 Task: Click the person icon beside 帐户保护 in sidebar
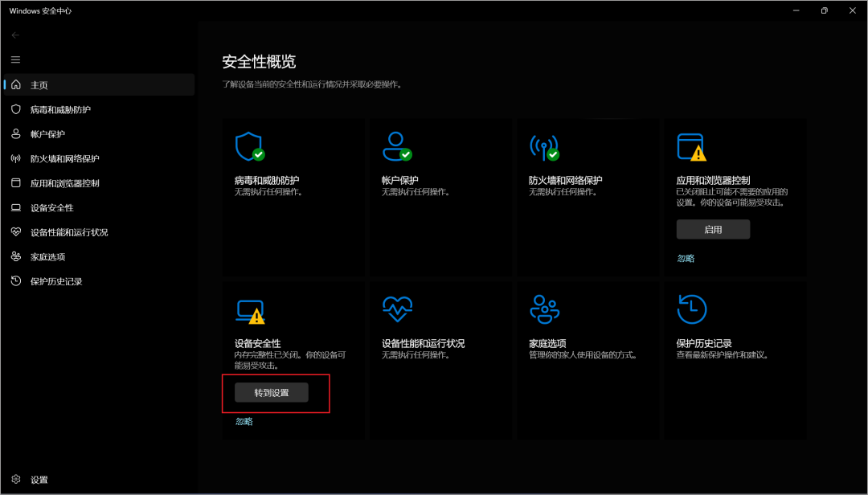click(x=16, y=133)
